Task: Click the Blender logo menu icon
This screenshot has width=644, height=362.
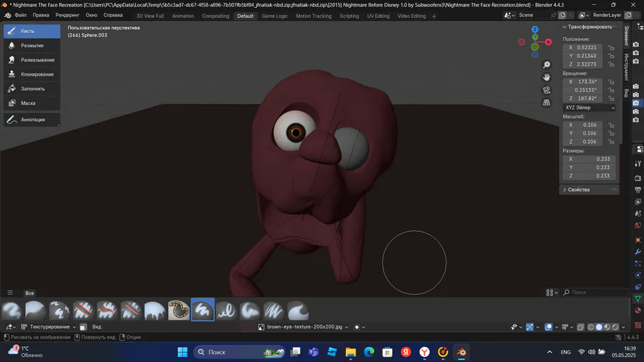Action: coord(7,15)
